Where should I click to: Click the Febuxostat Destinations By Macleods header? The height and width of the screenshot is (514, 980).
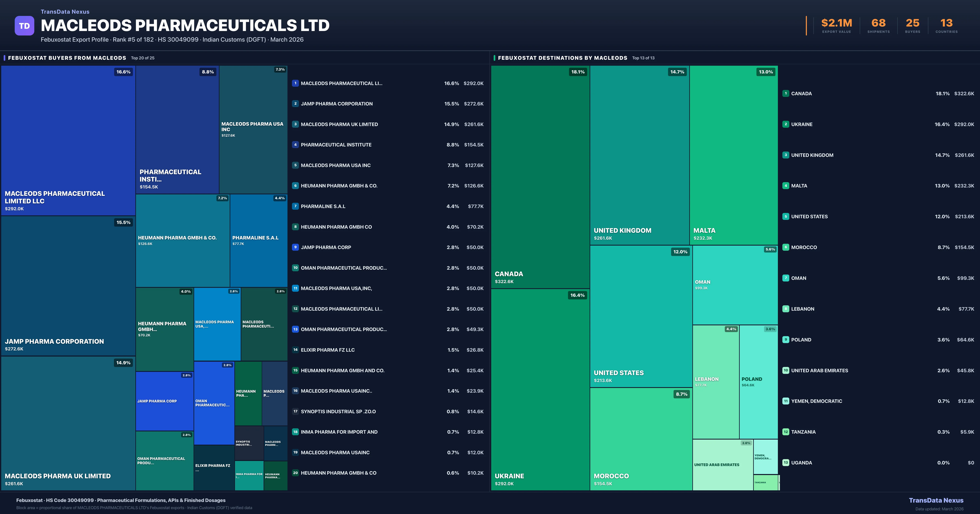pos(562,58)
